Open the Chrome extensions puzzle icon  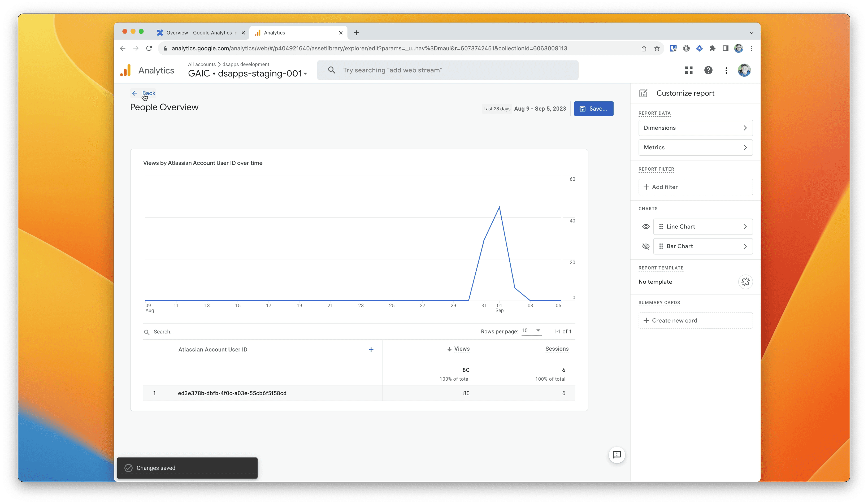point(712,48)
